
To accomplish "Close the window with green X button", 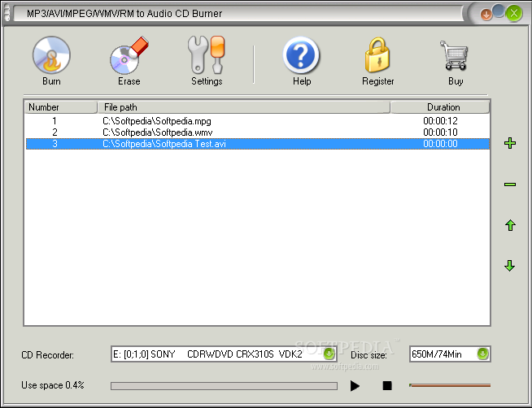I will 513,14.
